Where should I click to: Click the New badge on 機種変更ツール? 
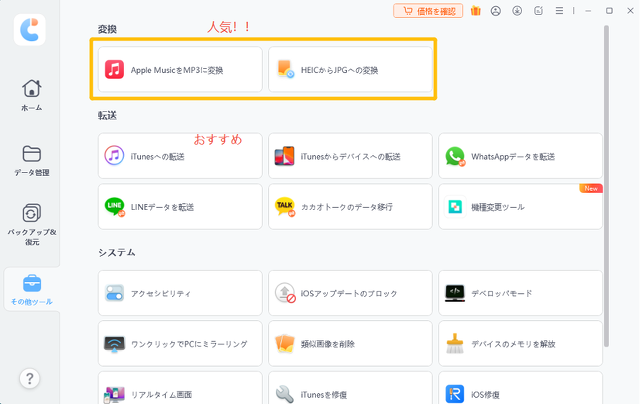pos(591,189)
